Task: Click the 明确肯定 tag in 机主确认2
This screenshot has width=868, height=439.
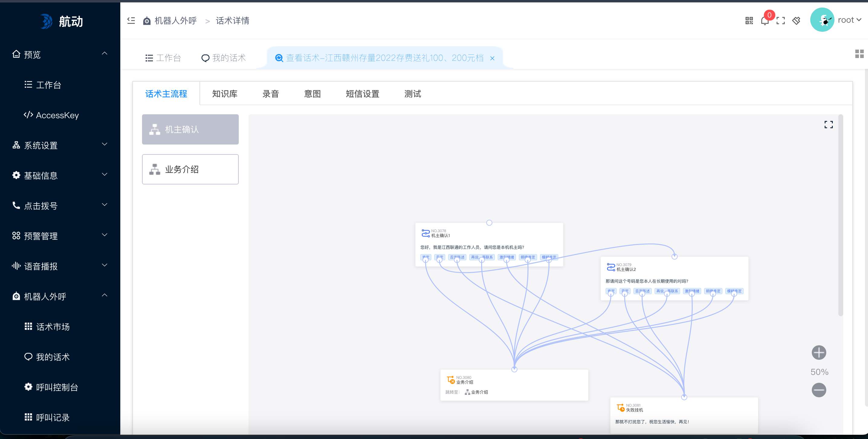Action: pos(713,291)
